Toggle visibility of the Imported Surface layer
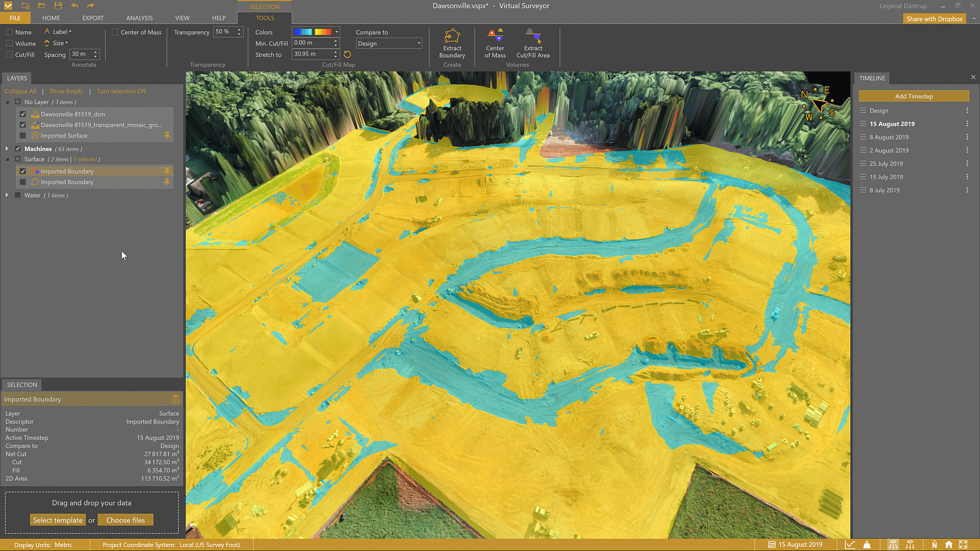This screenshot has width=980, height=551. click(x=23, y=136)
